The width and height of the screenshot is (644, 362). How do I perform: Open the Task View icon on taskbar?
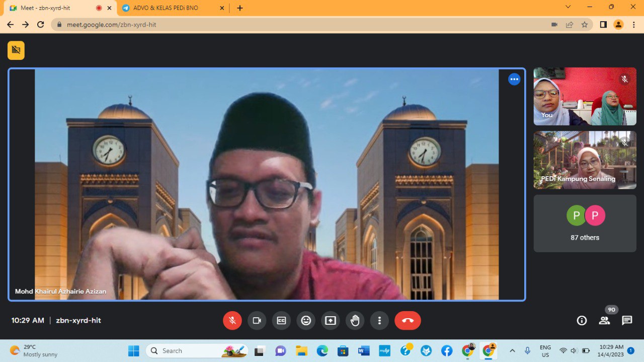(x=260, y=351)
